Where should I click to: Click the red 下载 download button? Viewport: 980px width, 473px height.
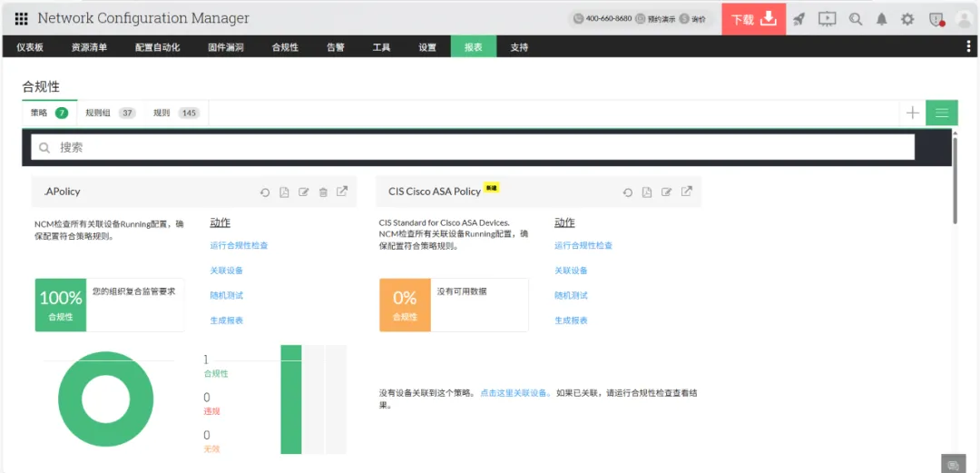(x=753, y=19)
